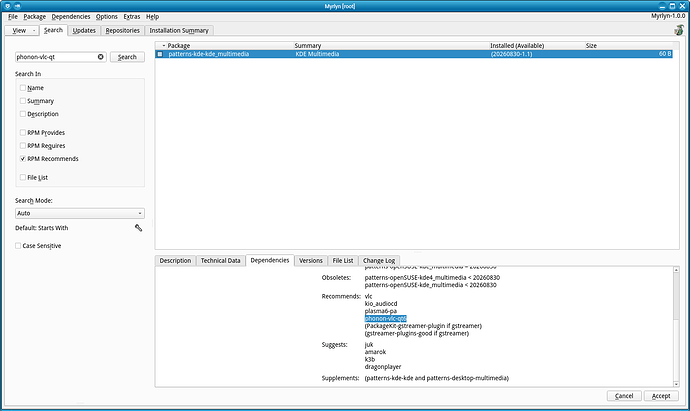Uncheck RPM Recommends option
Screen dimensions: 690x411
coord(23,159)
